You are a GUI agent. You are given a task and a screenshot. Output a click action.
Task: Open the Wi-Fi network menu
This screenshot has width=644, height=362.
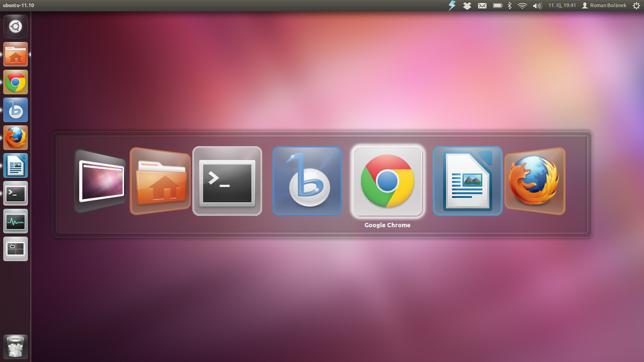coord(522,6)
